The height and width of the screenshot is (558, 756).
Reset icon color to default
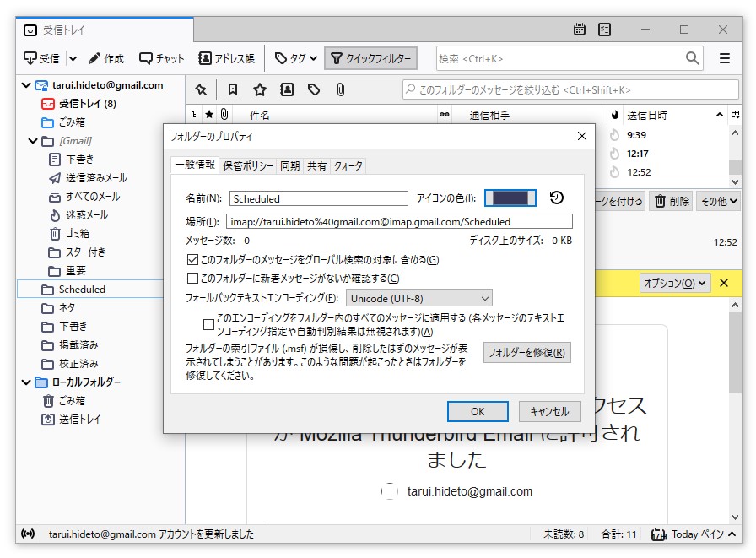tap(556, 198)
